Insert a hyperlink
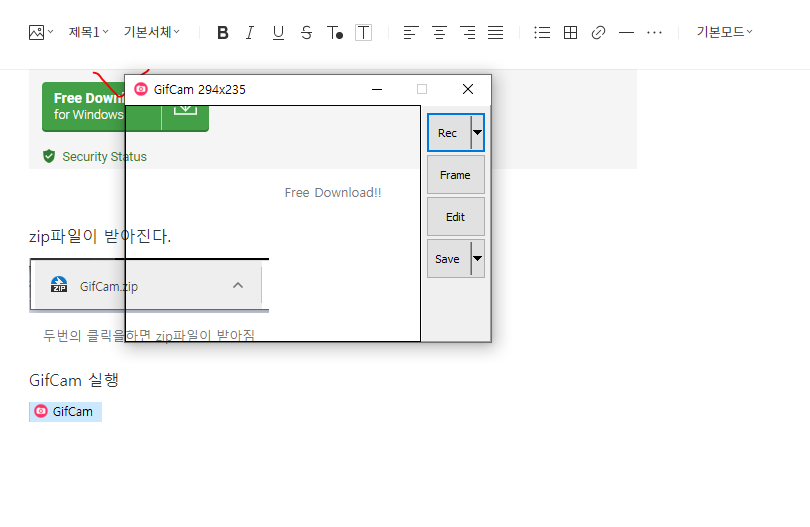The width and height of the screenshot is (810, 527). point(598,33)
